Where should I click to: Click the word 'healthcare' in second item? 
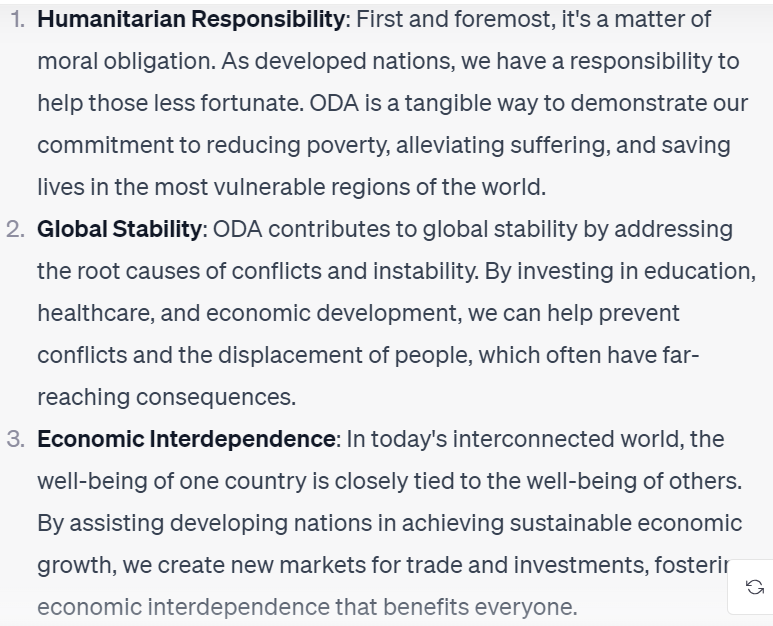coord(96,313)
